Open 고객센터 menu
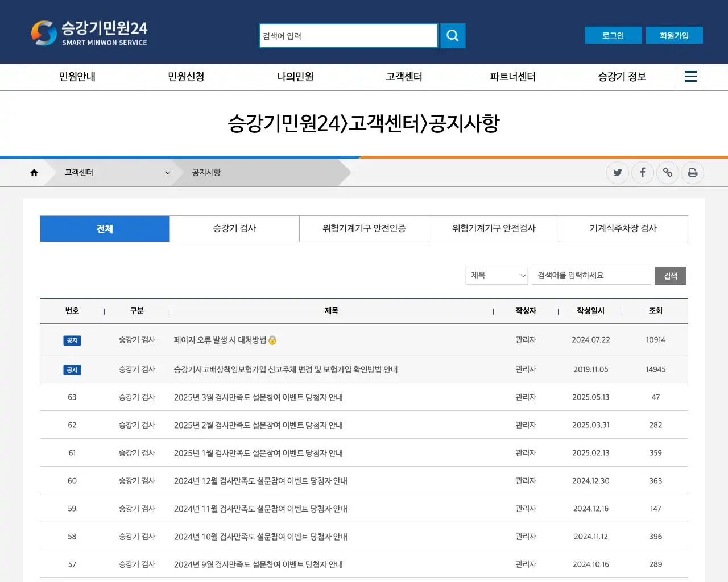728x582 pixels. (404, 77)
